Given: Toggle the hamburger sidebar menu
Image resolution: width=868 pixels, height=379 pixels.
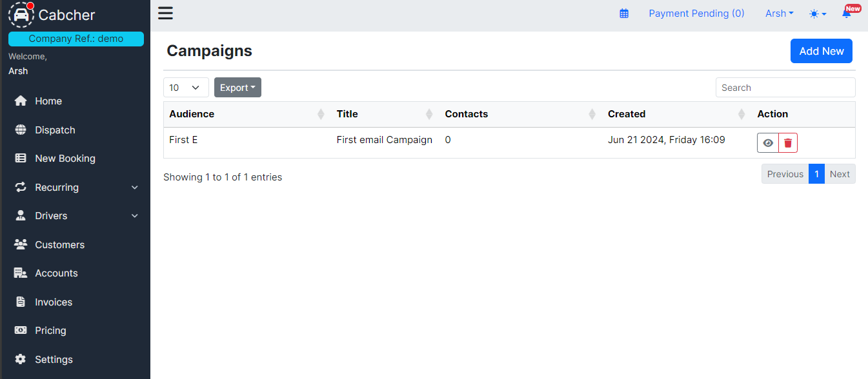Looking at the screenshot, I should 165,14.
